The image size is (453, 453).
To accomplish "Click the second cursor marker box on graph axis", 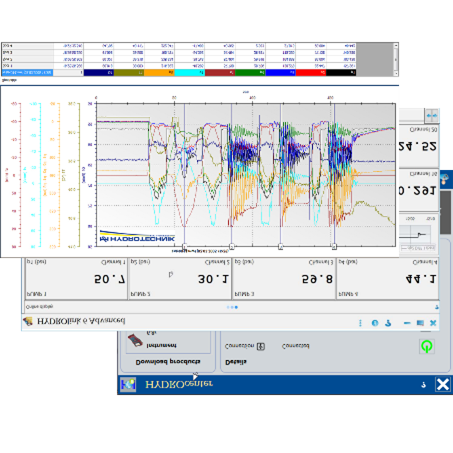I will pos(232,247).
